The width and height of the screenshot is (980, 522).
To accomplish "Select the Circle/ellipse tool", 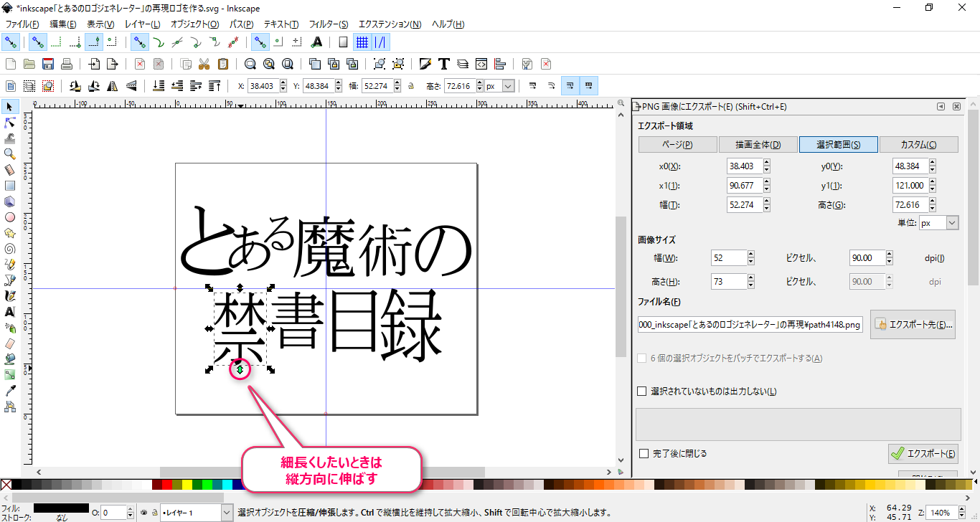I will tap(10, 217).
